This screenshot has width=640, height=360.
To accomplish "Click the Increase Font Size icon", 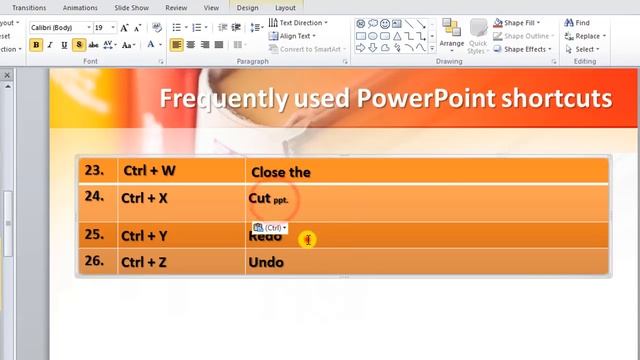I will click(x=124, y=28).
